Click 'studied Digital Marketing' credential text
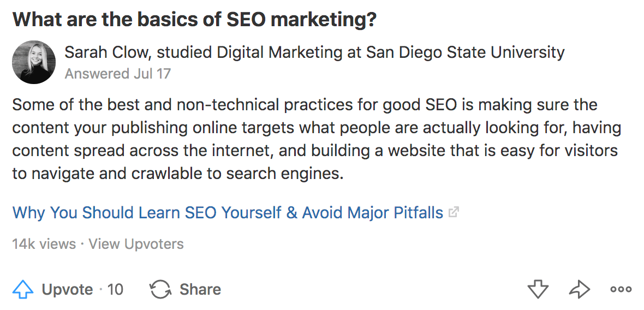This screenshot has width=644, height=310. 249,52
